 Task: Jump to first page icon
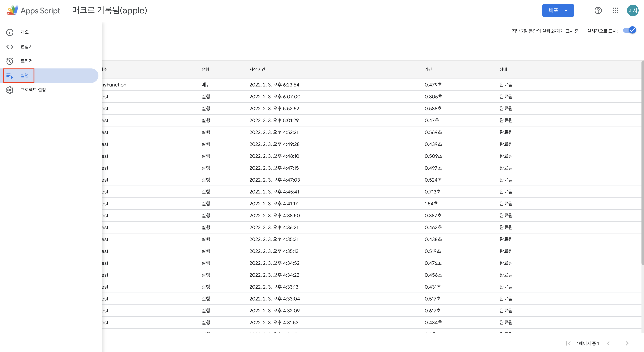568,343
